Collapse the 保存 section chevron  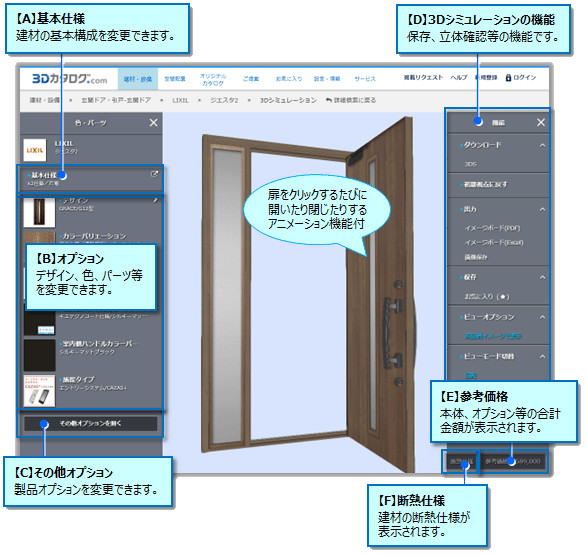[x=542, y=277]
